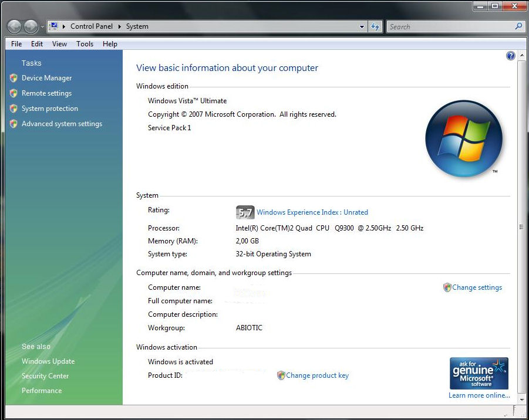529x420 pixels.
Task: Click the 5,7 rating score badge
Action: click(x=245, y=212)
